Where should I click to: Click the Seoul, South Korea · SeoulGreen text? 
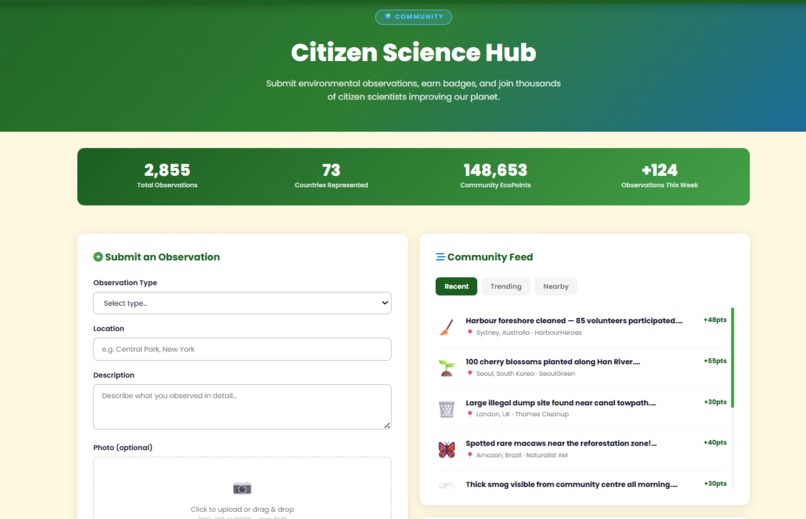coord(525,374)
